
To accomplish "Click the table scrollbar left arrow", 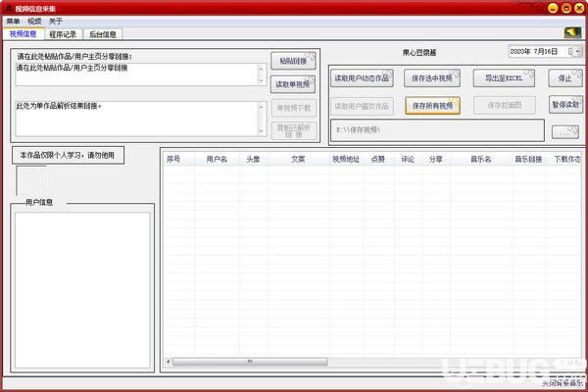I will point(169,362).
